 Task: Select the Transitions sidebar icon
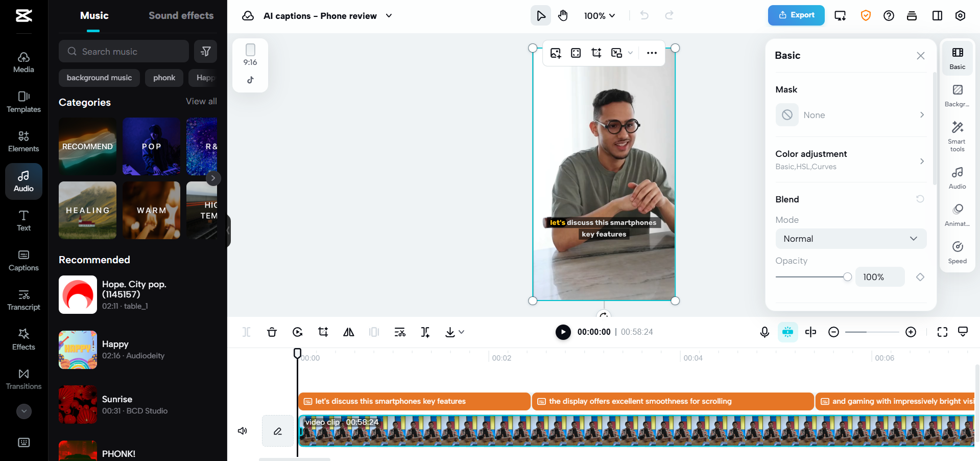[23, 378]
